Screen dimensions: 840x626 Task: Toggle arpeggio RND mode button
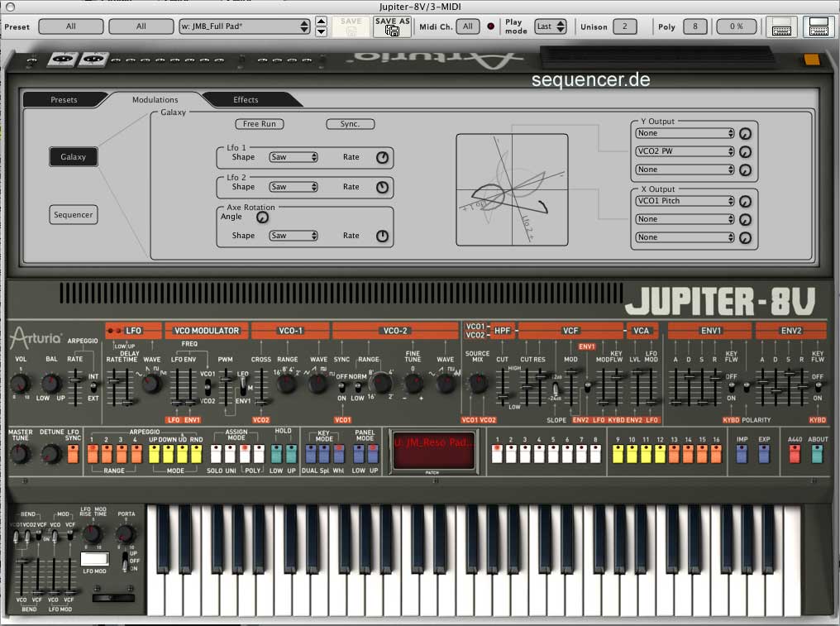click(197, 454)
